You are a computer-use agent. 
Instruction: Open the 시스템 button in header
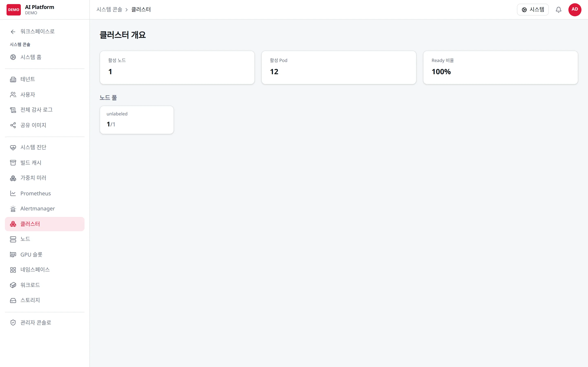pyautogui.click(x=533, y=10)
